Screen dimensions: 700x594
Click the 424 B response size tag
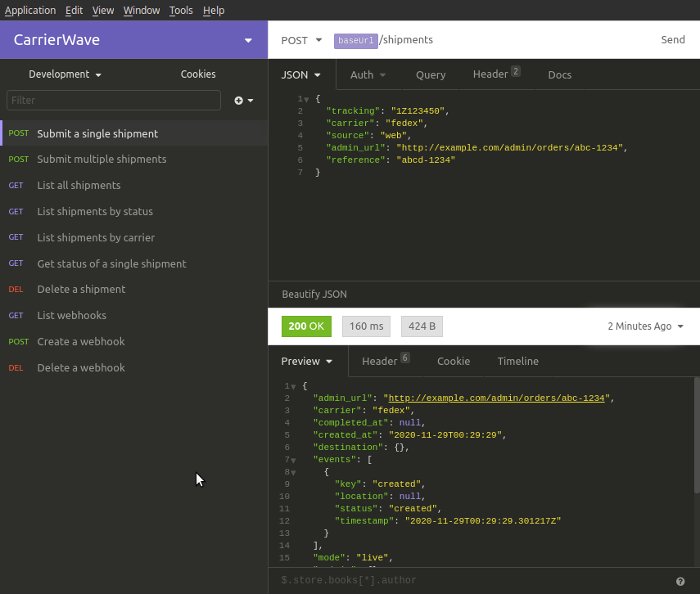[x=422, y=326]
